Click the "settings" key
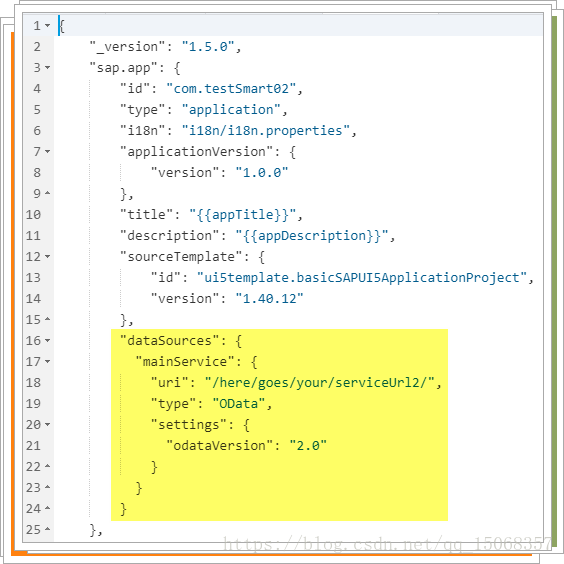Viewport: 564px width, 564px height. (x=189, y=425)
